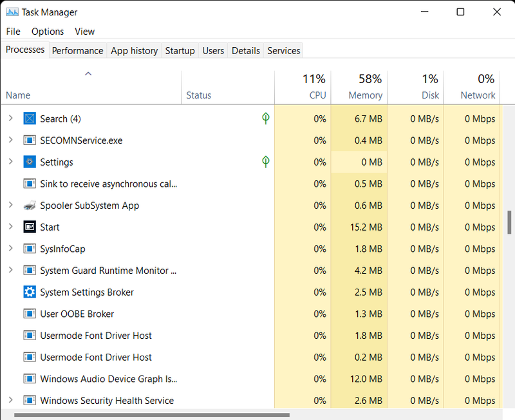
Task: Expand the Start process group
Action: point(10,227)
